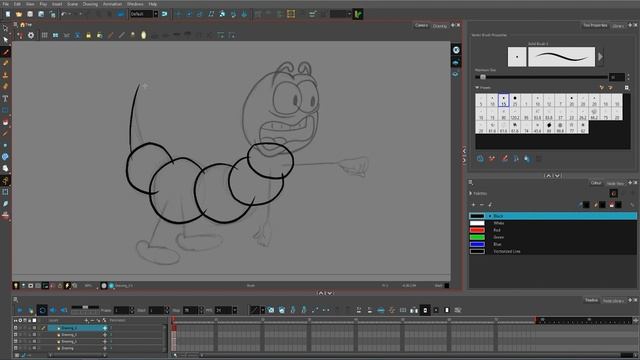Click the Open folder icon in top toolbar
Image resolution: width=640 pixels, height=360 pixels.
pyautogui.click(x=19, y=14)
